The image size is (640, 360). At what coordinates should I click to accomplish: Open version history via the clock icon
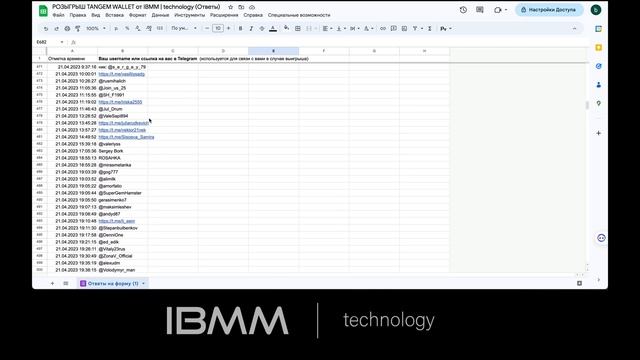pyautogui.click(x=463, y=10)
